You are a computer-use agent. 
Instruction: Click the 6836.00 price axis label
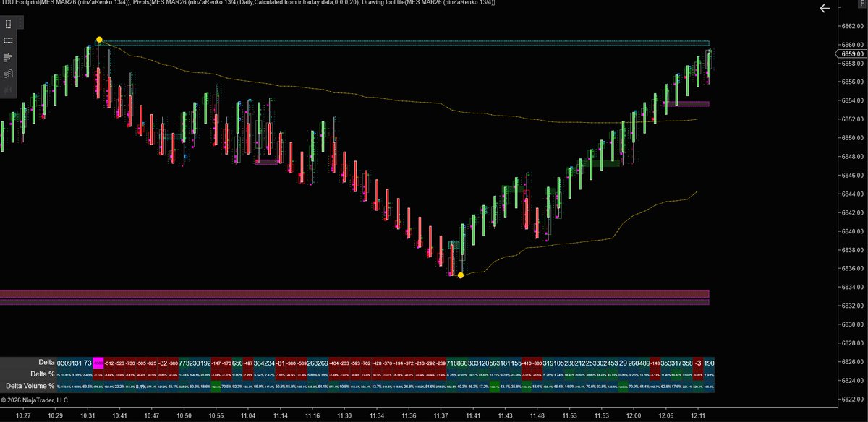(854, 269)
